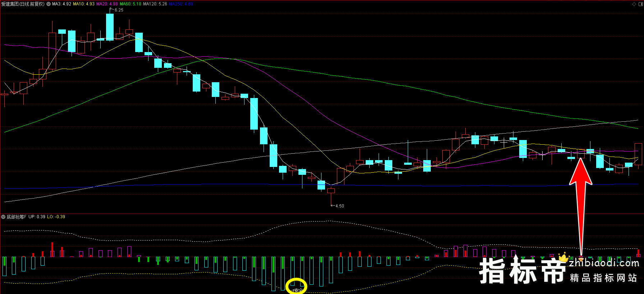644x294 pixels.
Task: Click the diamond icon at top right
Action: pos(634,4)
